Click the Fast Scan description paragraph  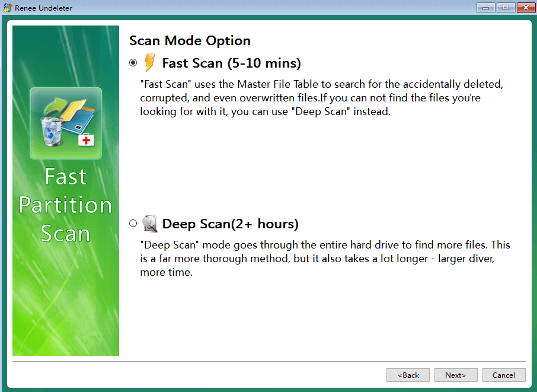click(322, 98)
